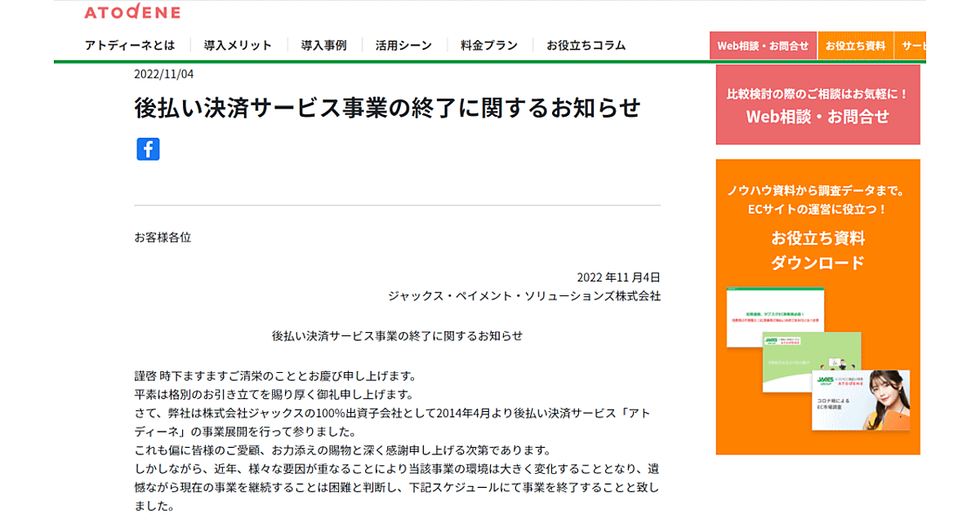This screenshot has height=514, width=980.
Task: Click the bold article title about 後払い決済サービス事業の終了
Action: tap(387, 109)
